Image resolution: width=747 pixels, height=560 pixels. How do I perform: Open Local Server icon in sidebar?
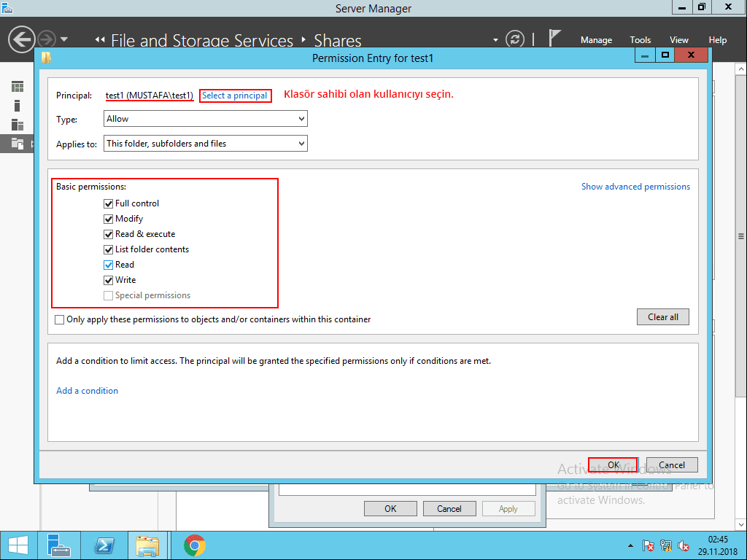18,105
